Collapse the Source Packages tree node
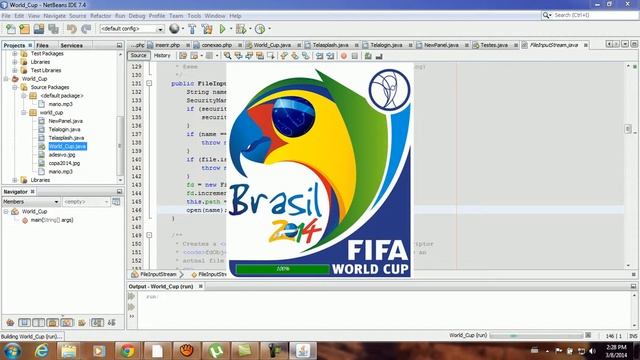 (15, 87)
